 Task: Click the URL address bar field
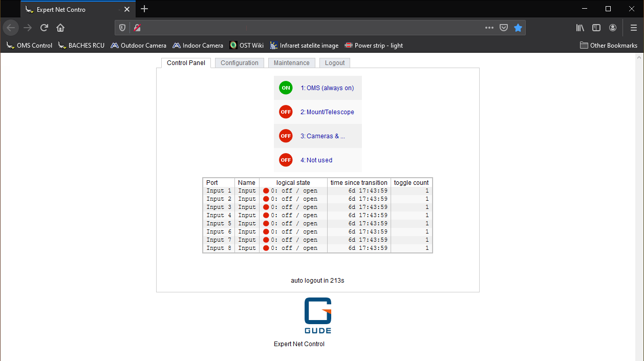pyautogui.click(x=307, y=28)
